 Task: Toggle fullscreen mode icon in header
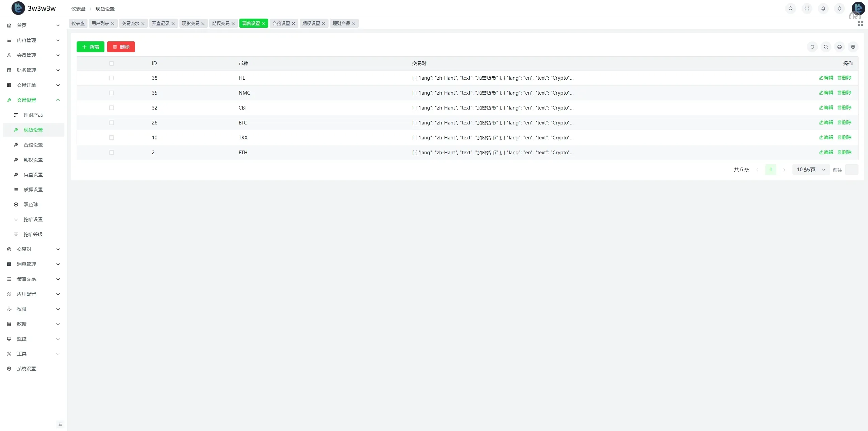coord(807,8)
